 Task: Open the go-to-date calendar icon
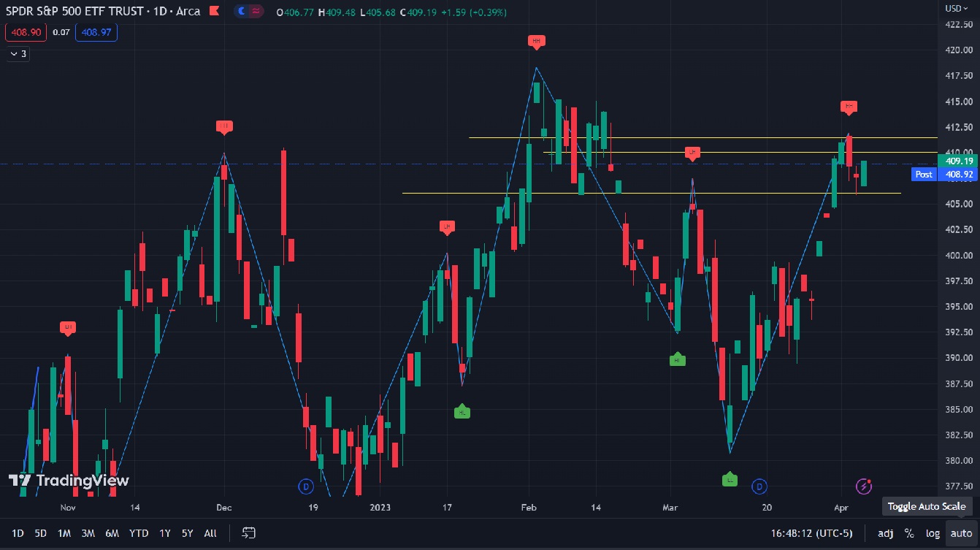(249, 533)
